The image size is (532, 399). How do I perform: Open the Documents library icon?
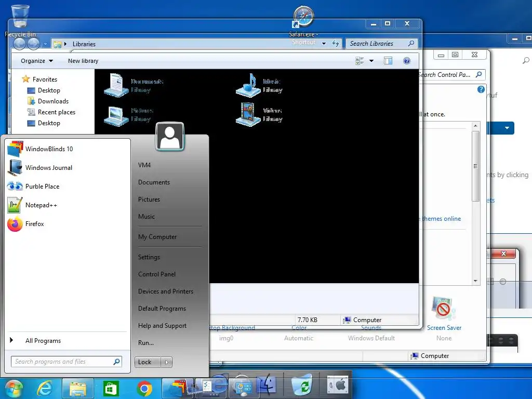[x=116, y=85]
